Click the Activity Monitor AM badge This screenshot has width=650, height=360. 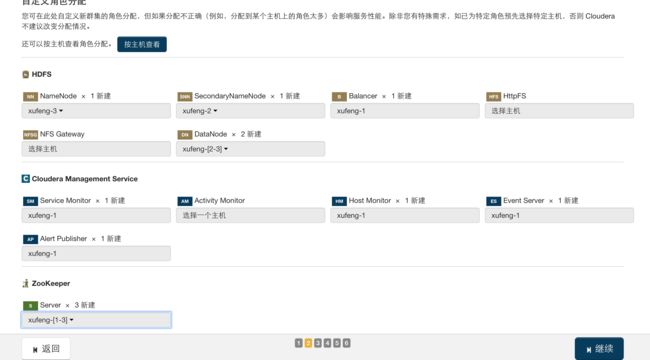coord(185,201)
